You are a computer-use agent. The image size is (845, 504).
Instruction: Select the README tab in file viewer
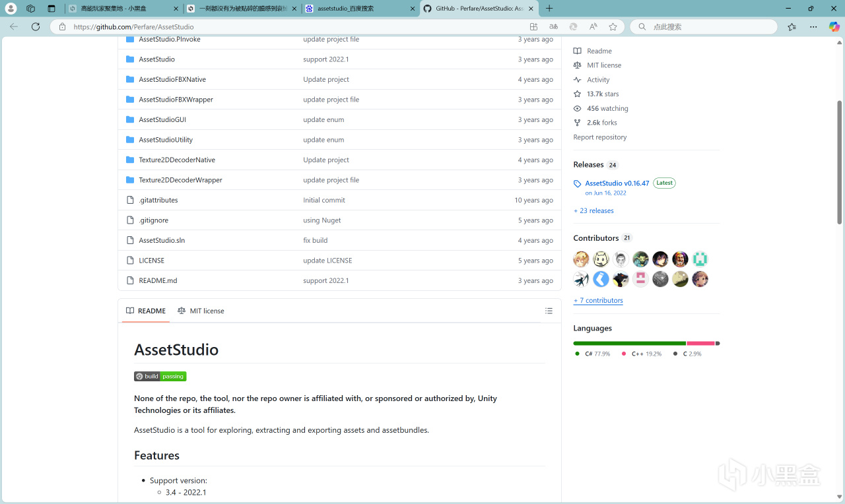146,311
